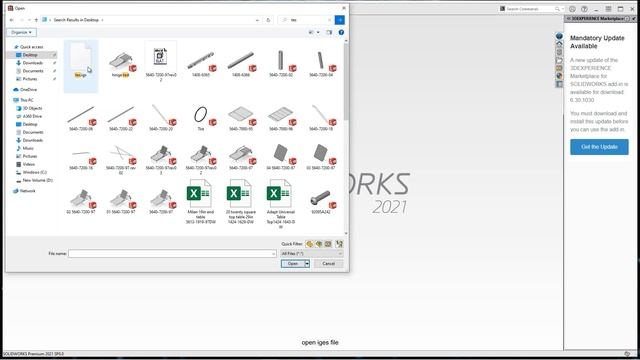Screen dimensions: 640x360
Task: Select the 02 5640-7200-97 assembly file
Action: pyautogui.click(x=81, y=201)
